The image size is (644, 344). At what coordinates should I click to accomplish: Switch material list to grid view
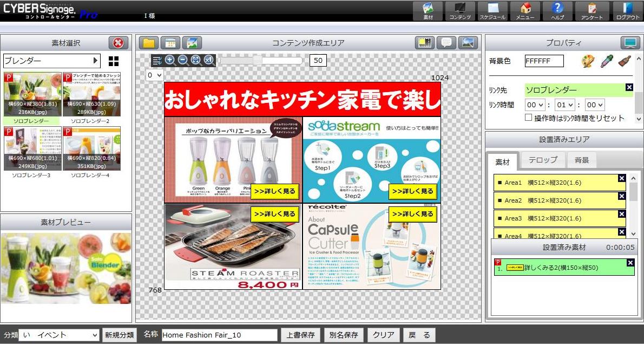tap(114, 61)
